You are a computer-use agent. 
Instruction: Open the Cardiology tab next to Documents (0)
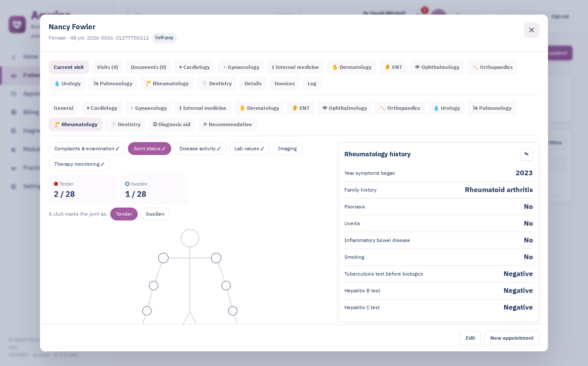coord(194,67)
